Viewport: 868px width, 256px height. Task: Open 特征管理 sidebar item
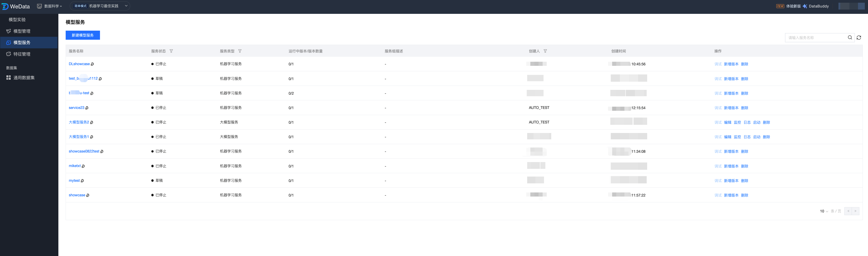[x=22, y=54]
